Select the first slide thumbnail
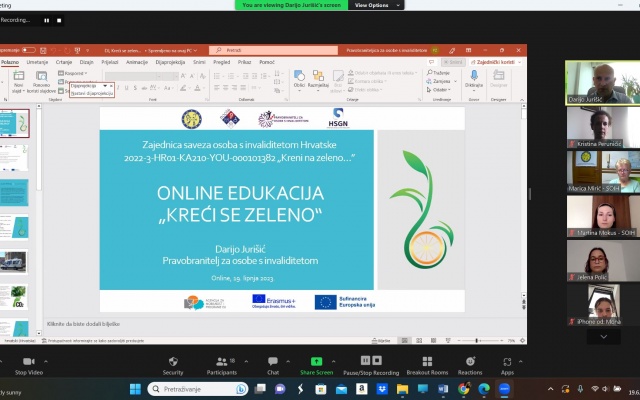This screenshot has height=400, width=640. 14,123
